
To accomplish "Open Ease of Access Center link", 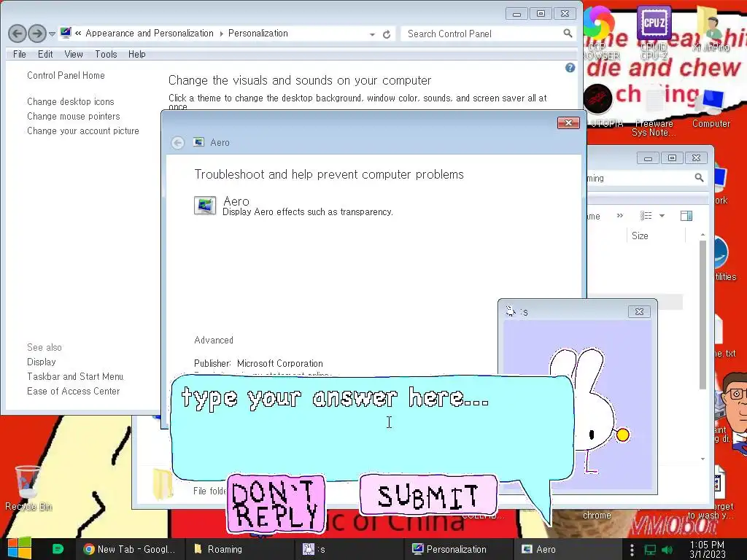I will point(74,392).
